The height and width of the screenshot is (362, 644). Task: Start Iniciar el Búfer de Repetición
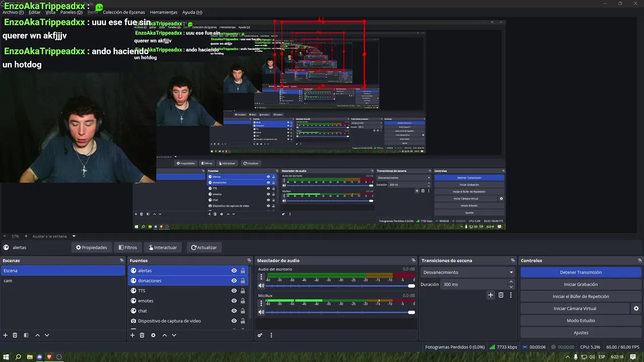coord(581,297)
